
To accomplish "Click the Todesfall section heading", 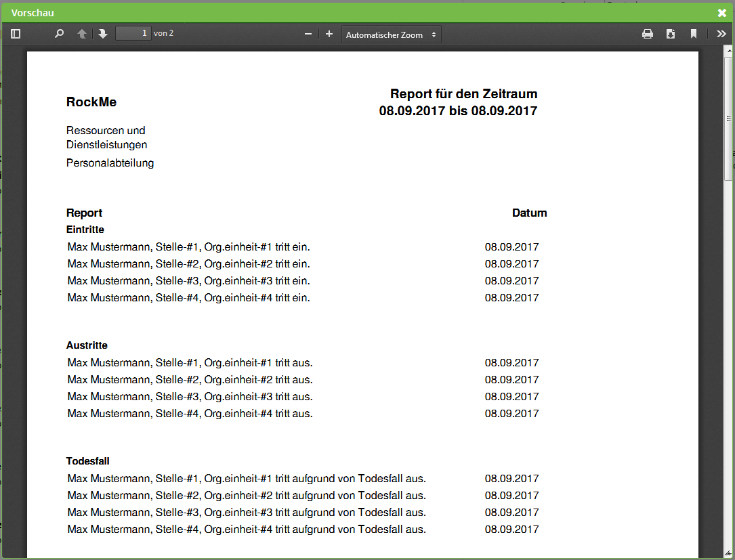I will tap(87, 461).
